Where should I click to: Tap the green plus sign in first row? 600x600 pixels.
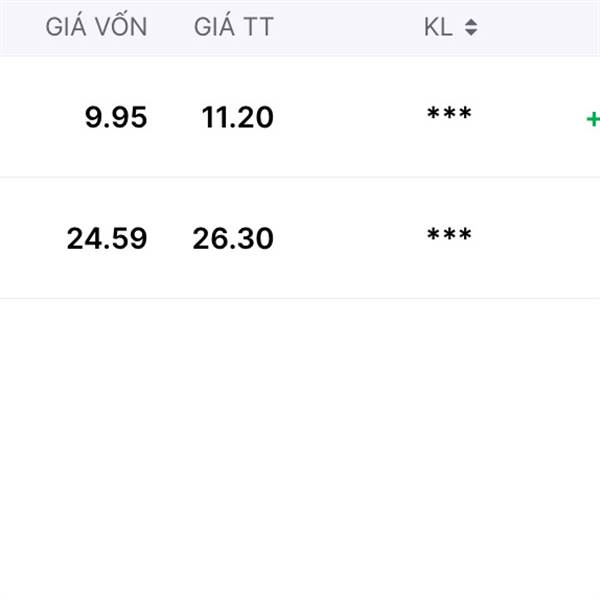point(593,119)
